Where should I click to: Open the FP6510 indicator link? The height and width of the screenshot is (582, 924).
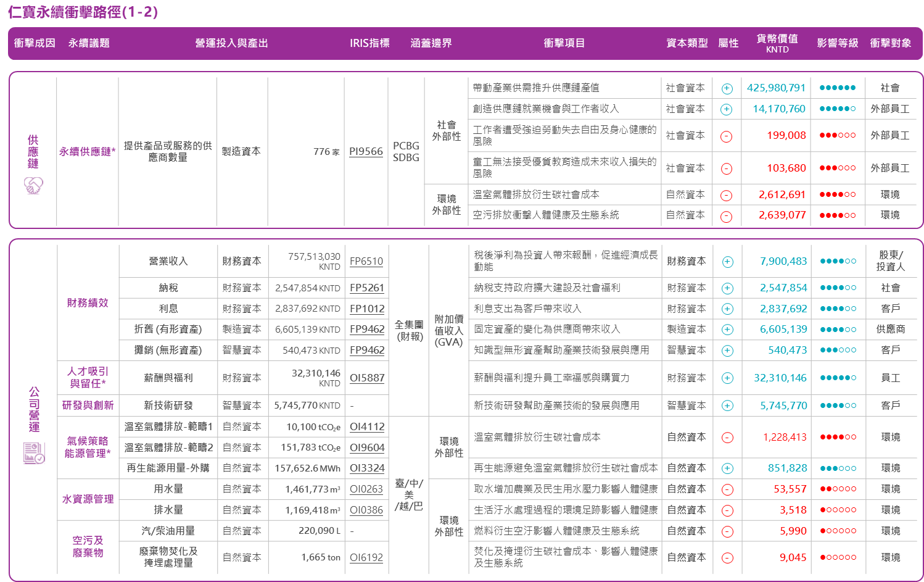(x=366, y=261)
